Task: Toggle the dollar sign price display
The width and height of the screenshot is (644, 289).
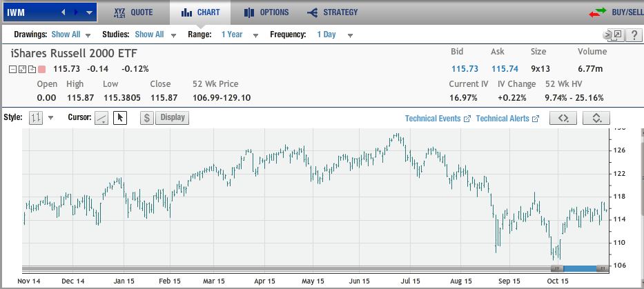Action: pyautogui.click(x=146, y=118)
